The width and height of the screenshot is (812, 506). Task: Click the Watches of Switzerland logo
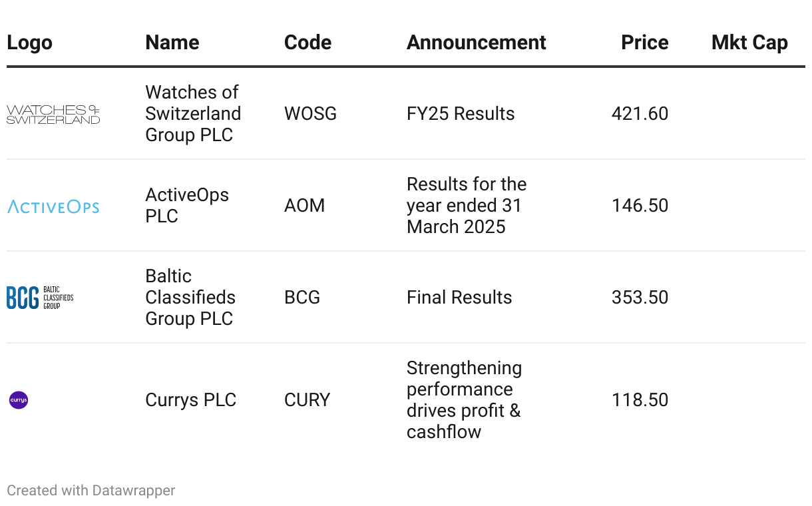coord(53,114)
